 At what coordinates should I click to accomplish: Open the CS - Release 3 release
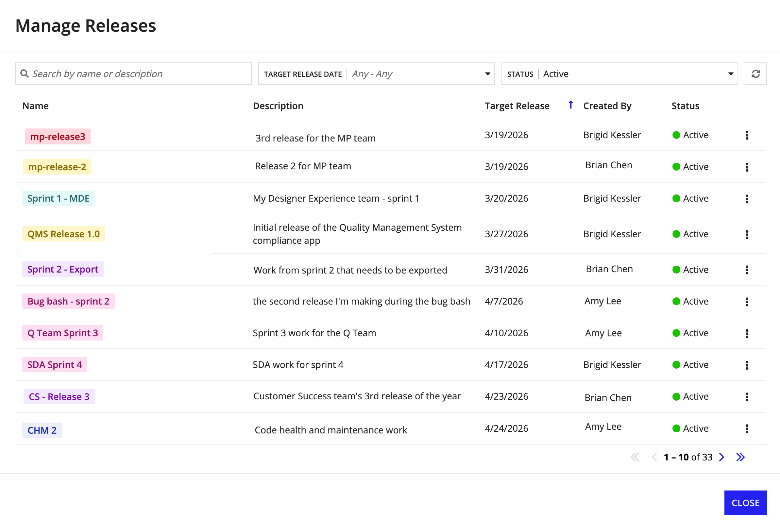(x=59, y=396)
